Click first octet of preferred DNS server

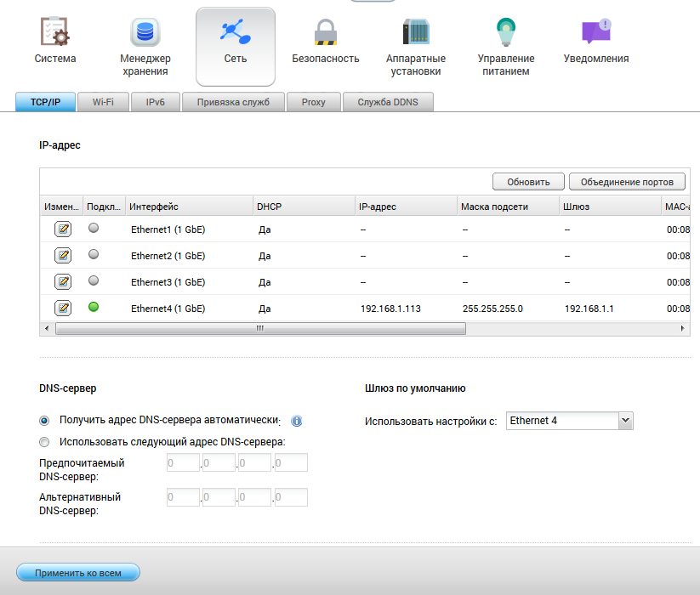(x=182, y=463)
